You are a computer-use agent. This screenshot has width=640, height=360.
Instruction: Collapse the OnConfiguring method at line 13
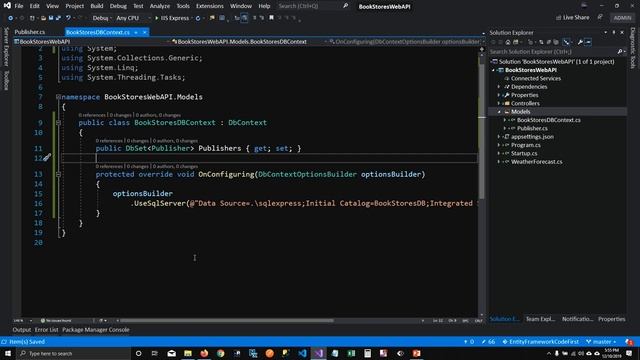pos(58,174)
